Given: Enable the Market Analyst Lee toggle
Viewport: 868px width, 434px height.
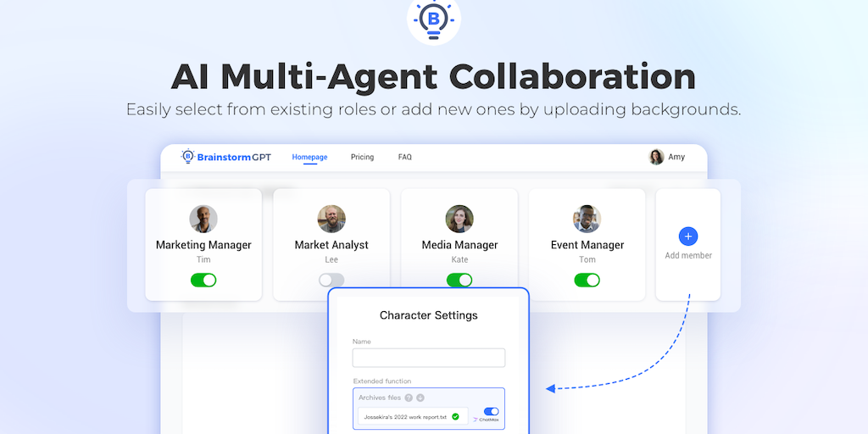Looking at the screenshot, I should tap(331, 280).
